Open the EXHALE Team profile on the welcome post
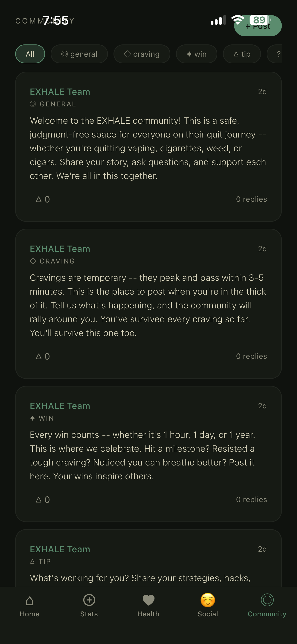 pyautogui.click(x=60, y=92)
